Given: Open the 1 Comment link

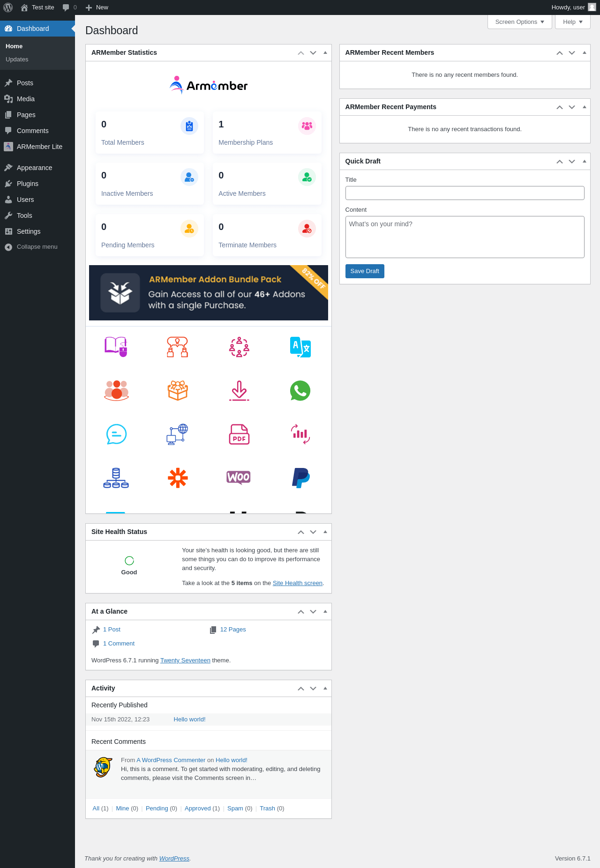Looking at the screenshot, I should [x=119, y=644].
